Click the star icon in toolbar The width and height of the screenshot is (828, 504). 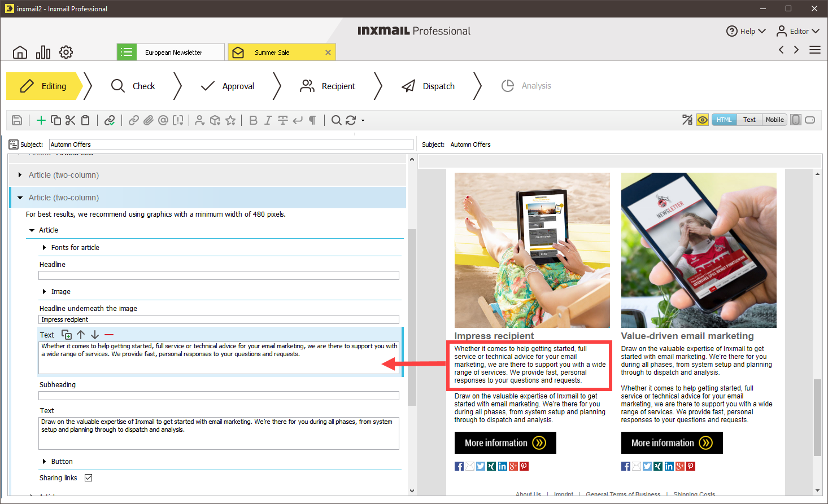point(230,120)
